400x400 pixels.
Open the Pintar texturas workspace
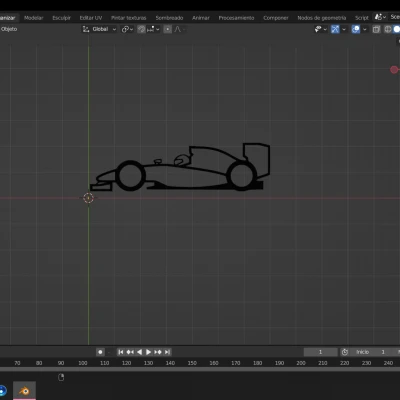[x=129, y=18]
